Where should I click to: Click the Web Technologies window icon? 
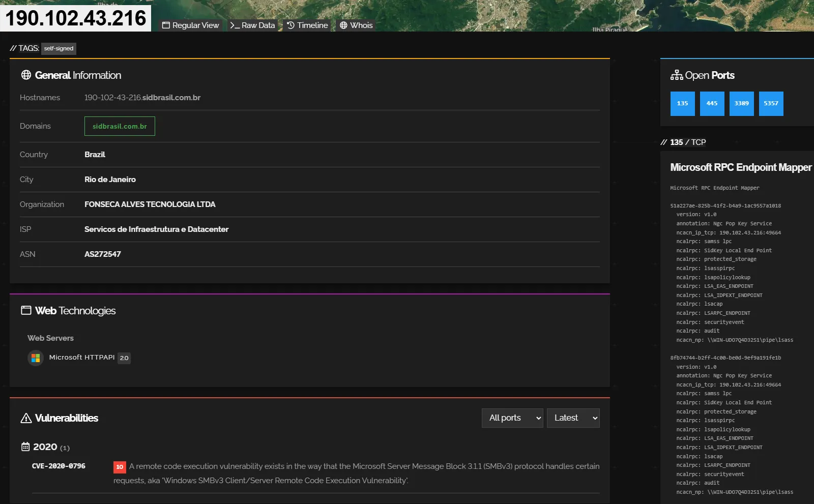tap(26, 311)
